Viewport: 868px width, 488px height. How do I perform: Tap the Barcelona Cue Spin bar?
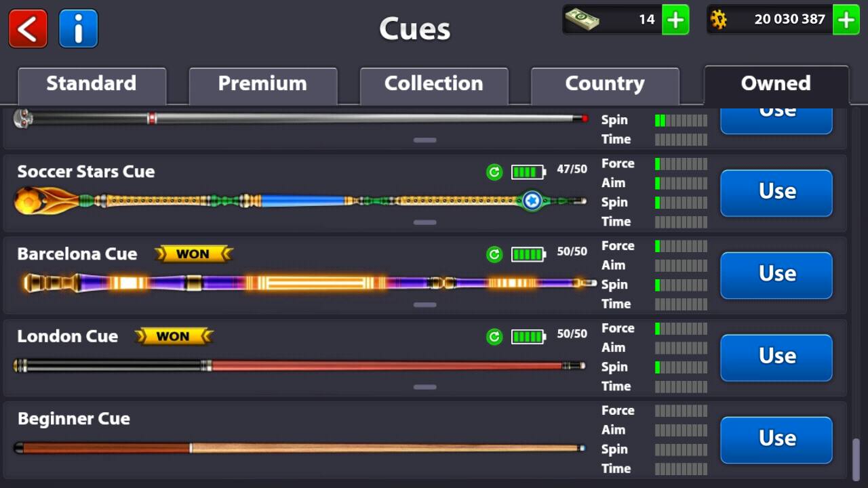click(681, 285)
